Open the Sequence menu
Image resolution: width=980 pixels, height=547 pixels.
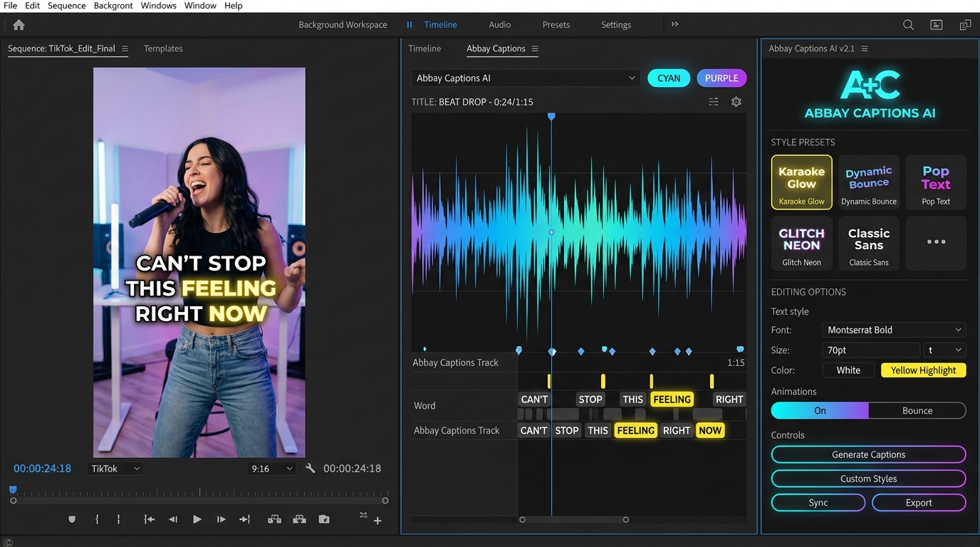point(67,6)
